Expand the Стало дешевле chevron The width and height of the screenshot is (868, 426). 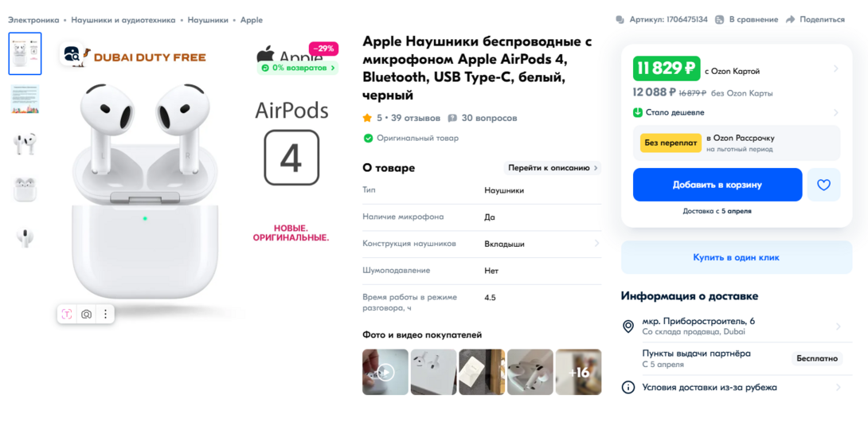(836, 113)
